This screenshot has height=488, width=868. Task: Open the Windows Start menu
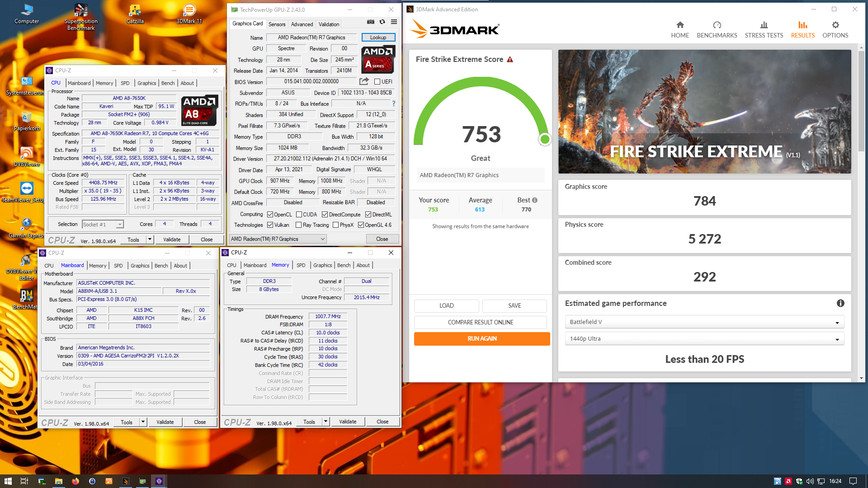[8, 481]
